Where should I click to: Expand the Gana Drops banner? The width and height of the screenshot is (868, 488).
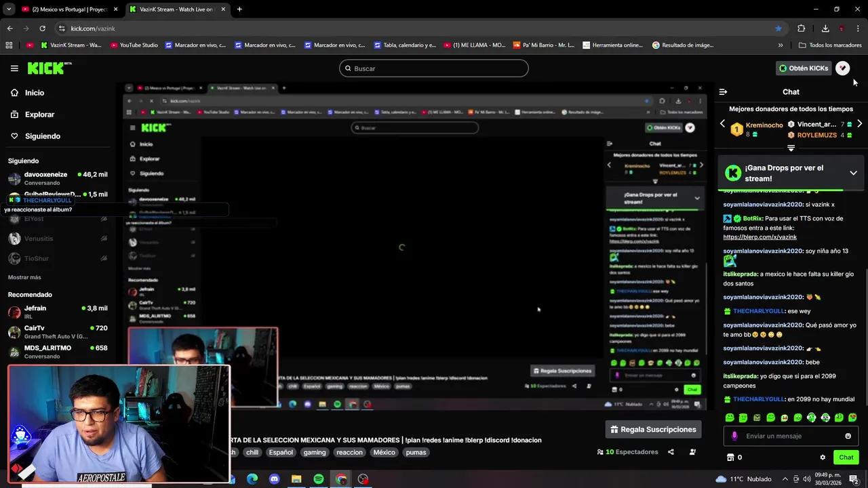[x=853, y=173]
